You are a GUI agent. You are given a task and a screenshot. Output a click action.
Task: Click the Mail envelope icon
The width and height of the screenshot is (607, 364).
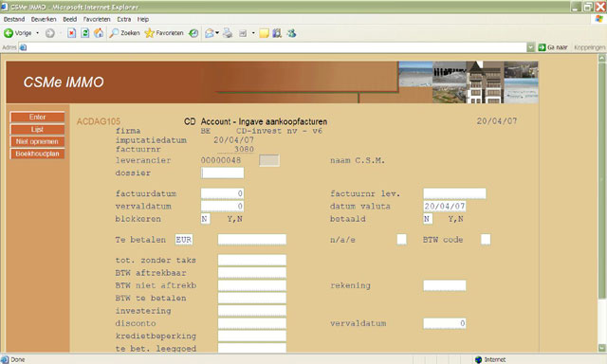pos(209,33)
